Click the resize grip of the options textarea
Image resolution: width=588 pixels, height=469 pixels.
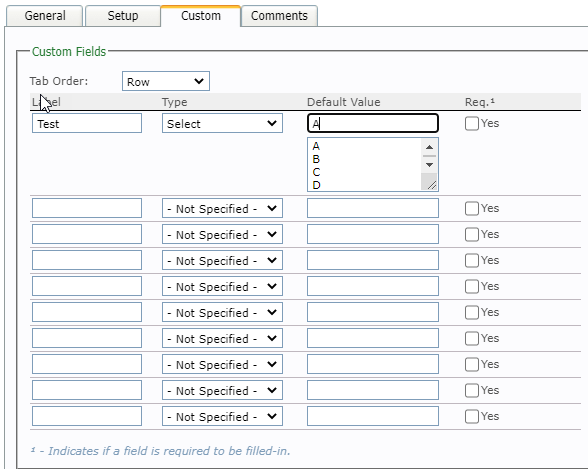click(432, 185)
